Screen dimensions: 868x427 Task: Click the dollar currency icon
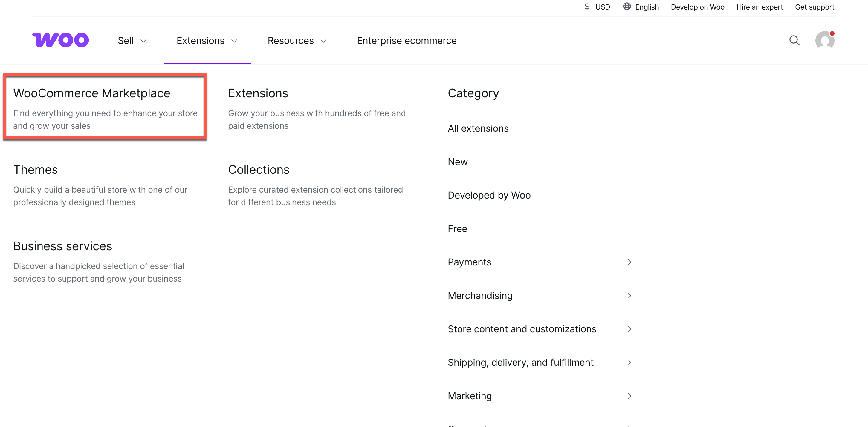tap(587, 7)
